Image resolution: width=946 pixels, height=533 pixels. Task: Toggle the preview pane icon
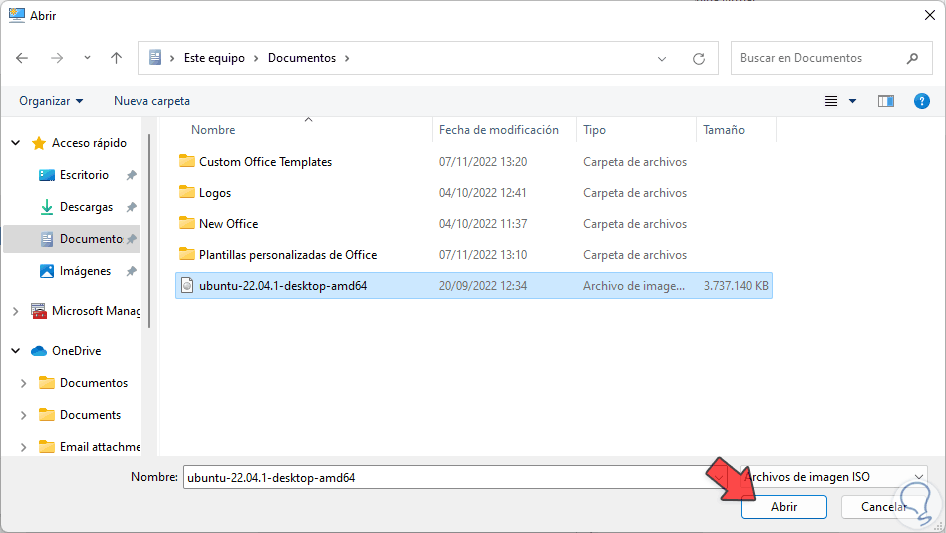(x=886, y=101)
